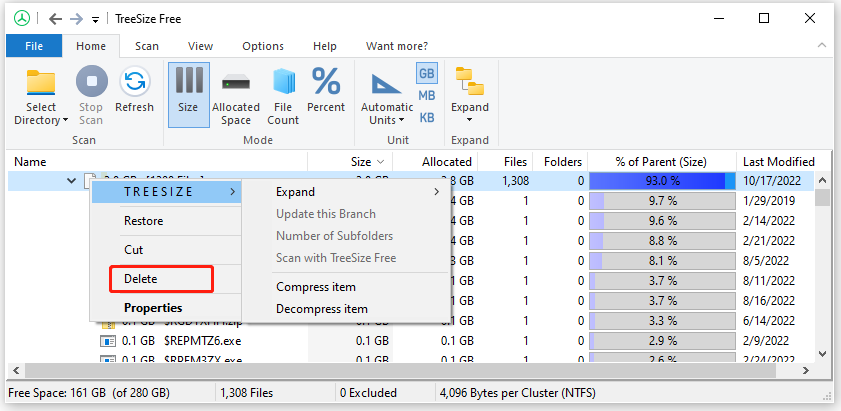Maximize the TreeSize Free window
841x411 pixels.
(764, 18)
